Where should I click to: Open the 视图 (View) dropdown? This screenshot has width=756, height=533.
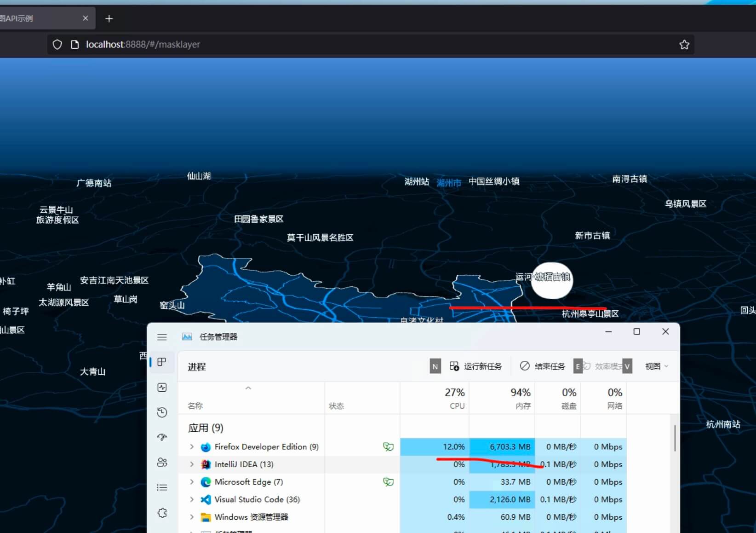tap(656, 366)
